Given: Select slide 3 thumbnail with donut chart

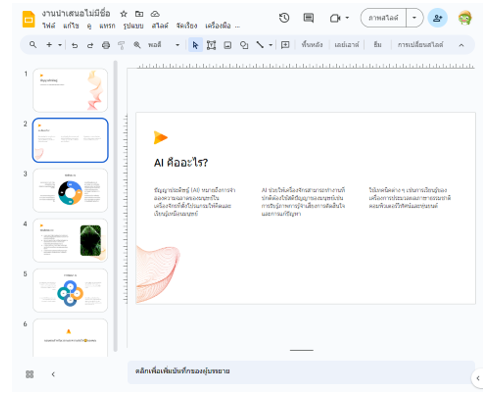Looking at the screenshot, I should [x=70, y=190].
